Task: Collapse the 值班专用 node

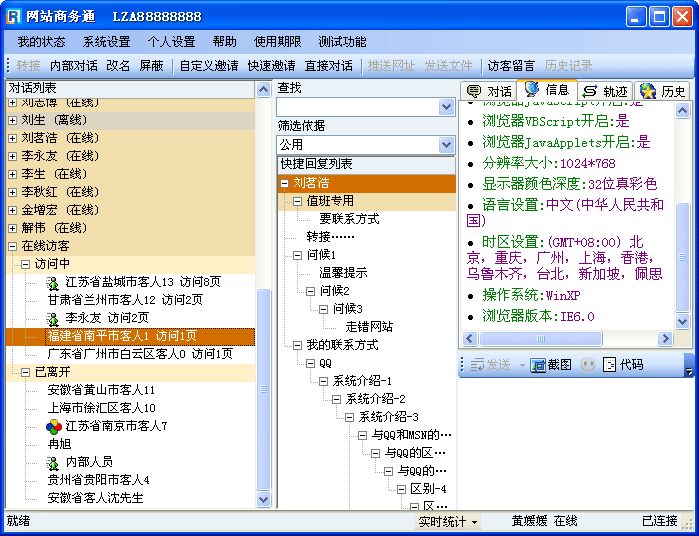Action: (x=297, y=202)
